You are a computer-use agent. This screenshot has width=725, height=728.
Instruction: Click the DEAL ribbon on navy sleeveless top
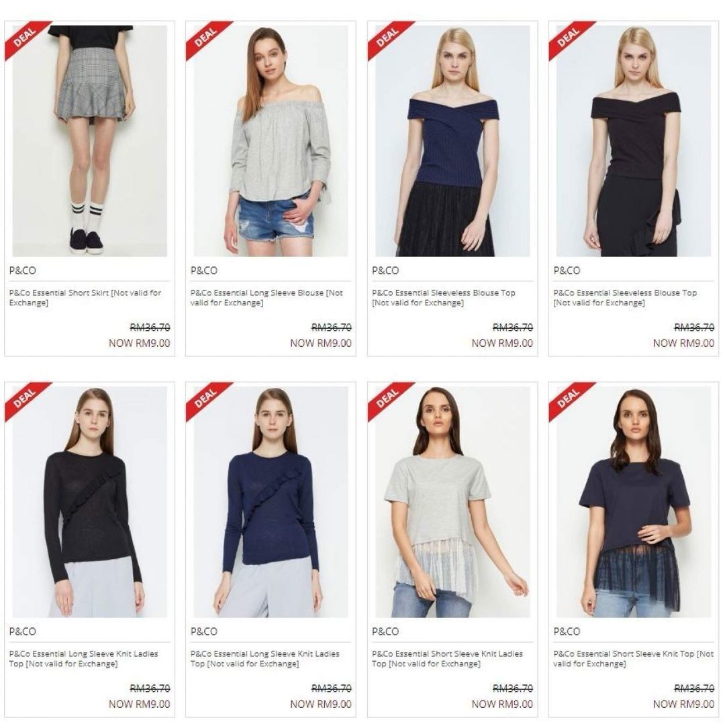click(x=387, y=37)
